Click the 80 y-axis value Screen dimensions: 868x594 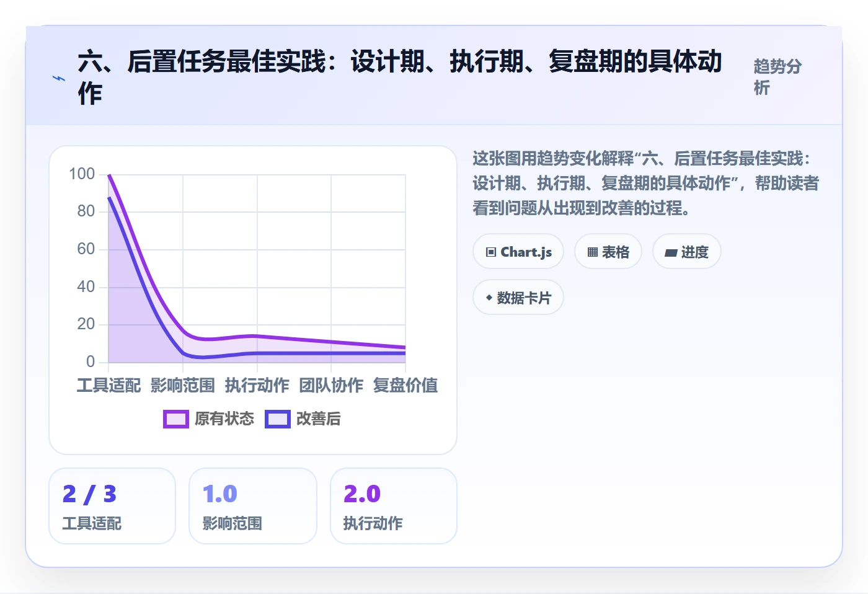(x=86, y=211)
